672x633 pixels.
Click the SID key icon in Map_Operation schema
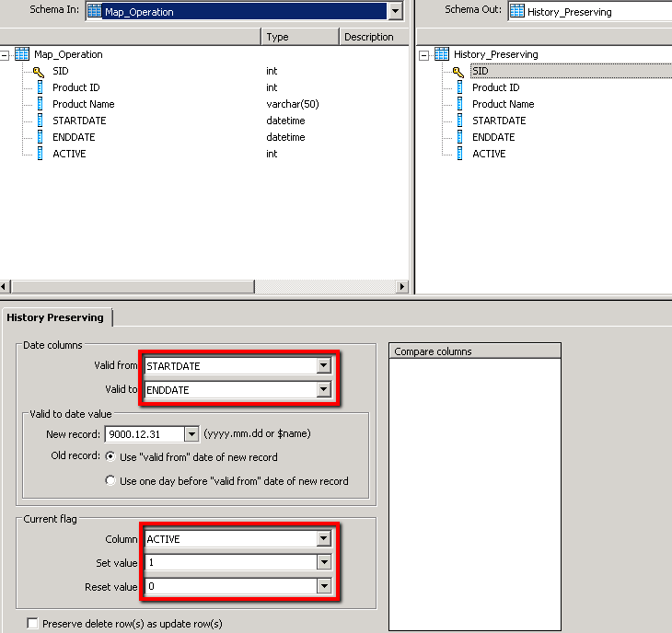(39, 71)
